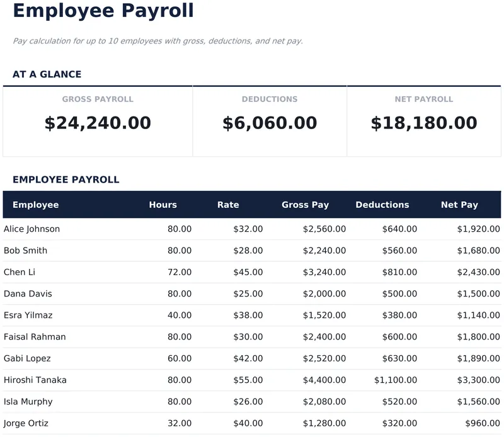Screen dimensions: 504x437
Task: Click Alice Johnson's deductions $640.00
Action: tap(399, 229)
